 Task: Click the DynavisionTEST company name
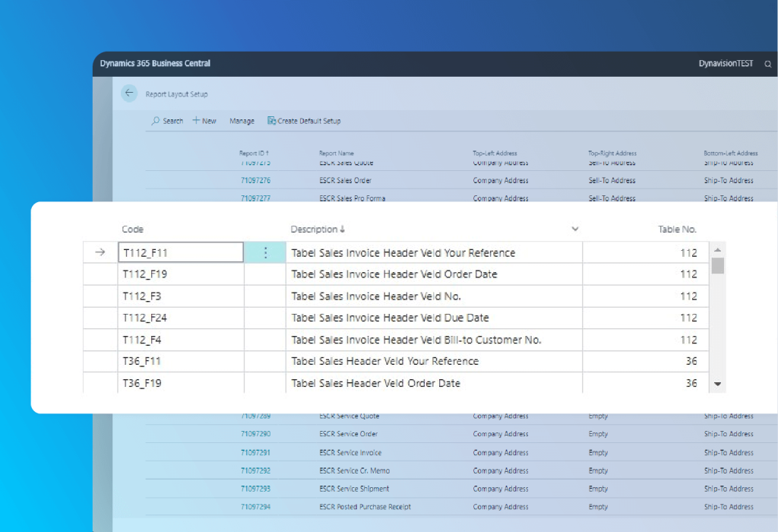coord(727,64)
